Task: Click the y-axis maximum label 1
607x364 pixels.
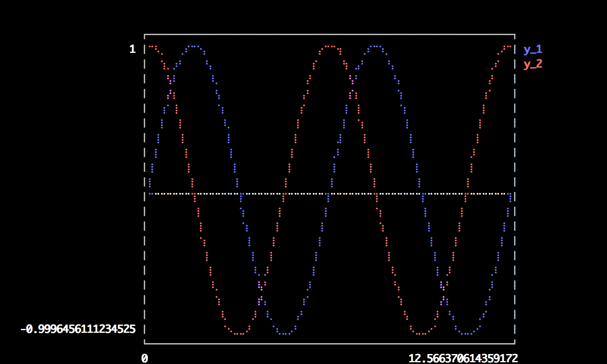Action: [x=132, y=49]
